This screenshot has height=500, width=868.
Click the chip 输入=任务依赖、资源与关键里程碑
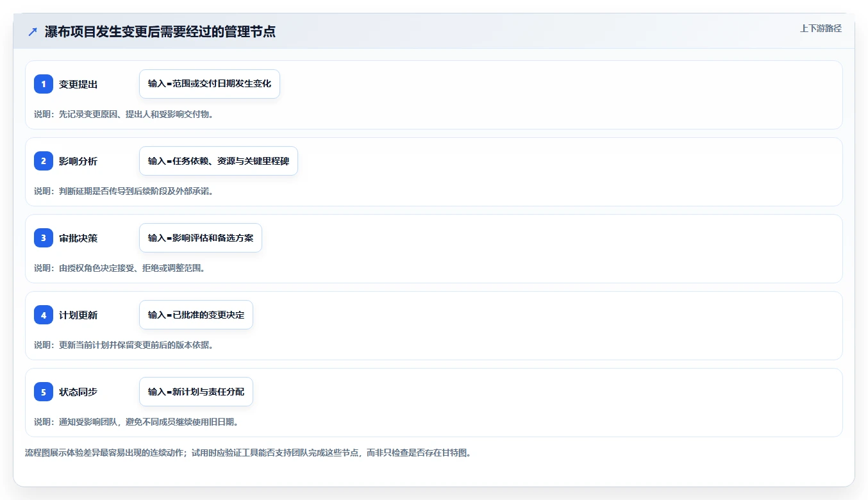tap(219, 161)
